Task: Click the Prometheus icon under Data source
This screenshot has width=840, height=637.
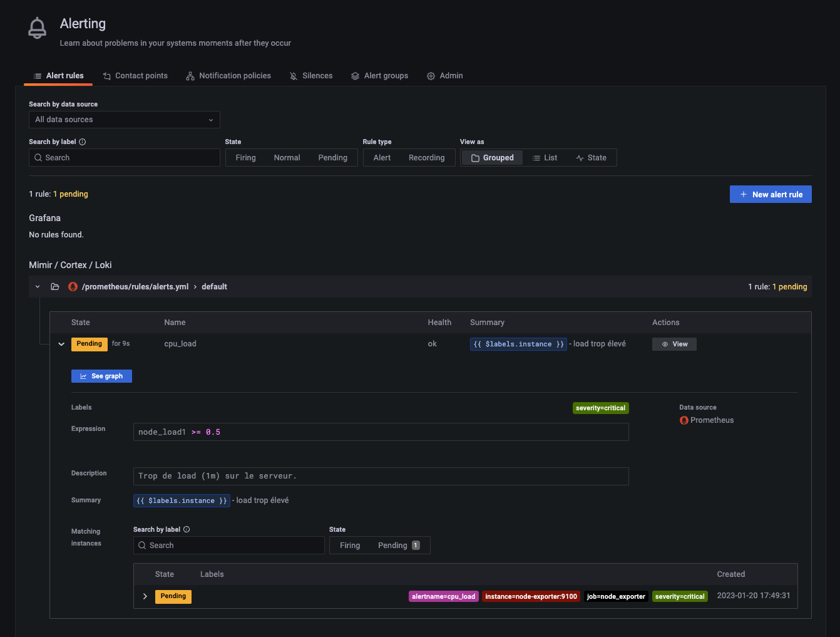Action: tap(684, 420)
